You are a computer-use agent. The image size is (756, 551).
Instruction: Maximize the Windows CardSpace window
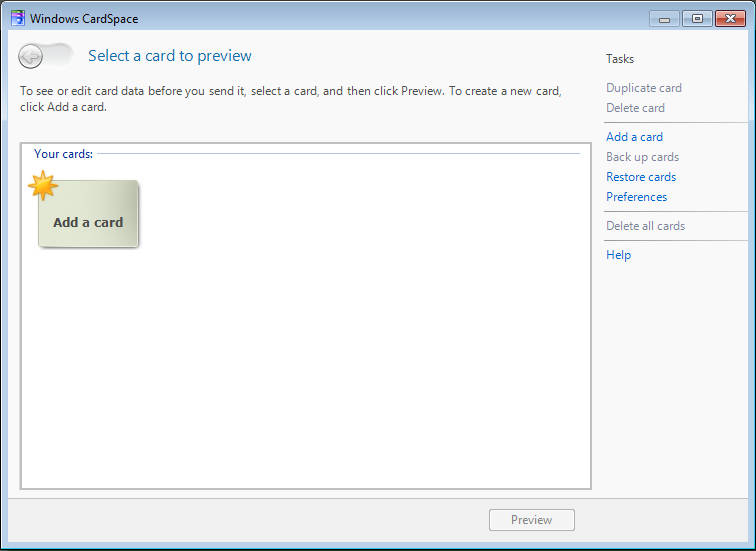tap(697, 19)
